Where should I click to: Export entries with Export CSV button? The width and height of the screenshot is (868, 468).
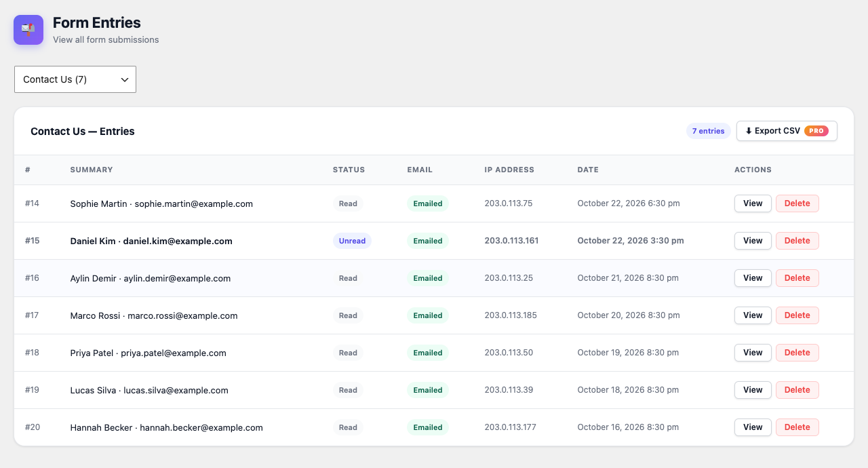(x=787, y=131)
